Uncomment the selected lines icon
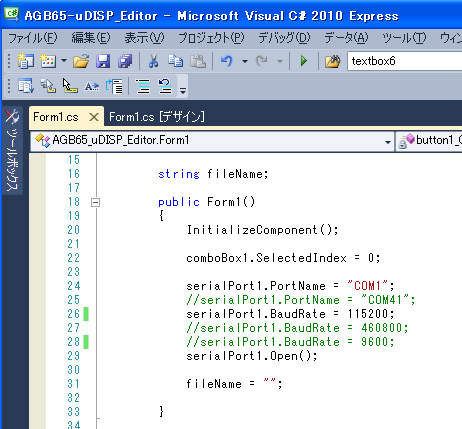 165,86
